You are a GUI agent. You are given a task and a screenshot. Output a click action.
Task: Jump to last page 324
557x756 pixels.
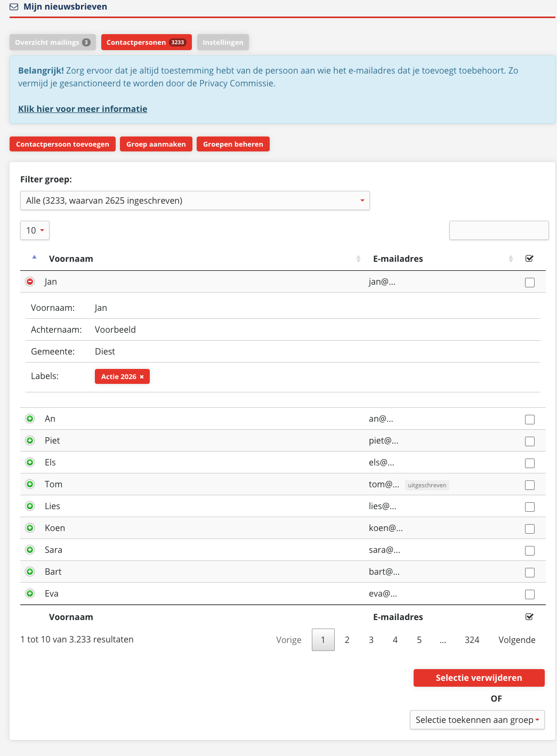[x=472, y=640]
